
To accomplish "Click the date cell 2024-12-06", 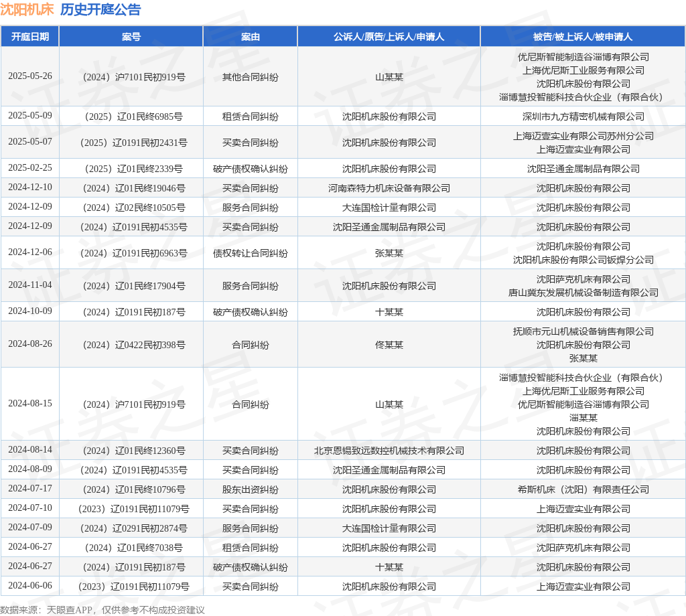I will (29, 252).
